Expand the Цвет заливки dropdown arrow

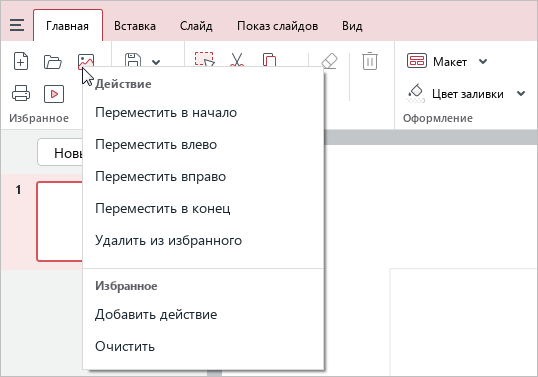pos(521,94)
